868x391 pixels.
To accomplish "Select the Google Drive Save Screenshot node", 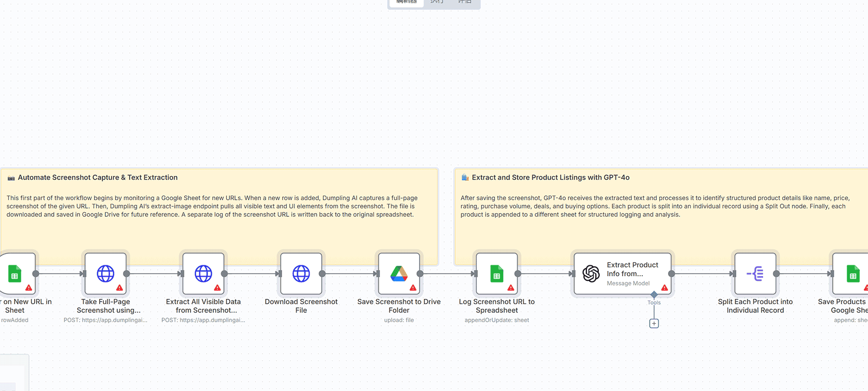I will coord(398,273).
